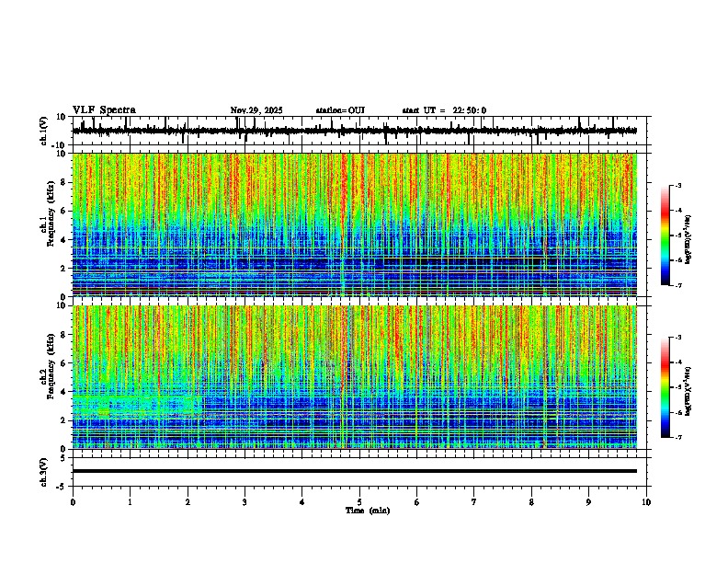This screenshot has width=728, height=563.
Task: Click the -7 label below ch.2 colorbar
Action: point(677,437)
